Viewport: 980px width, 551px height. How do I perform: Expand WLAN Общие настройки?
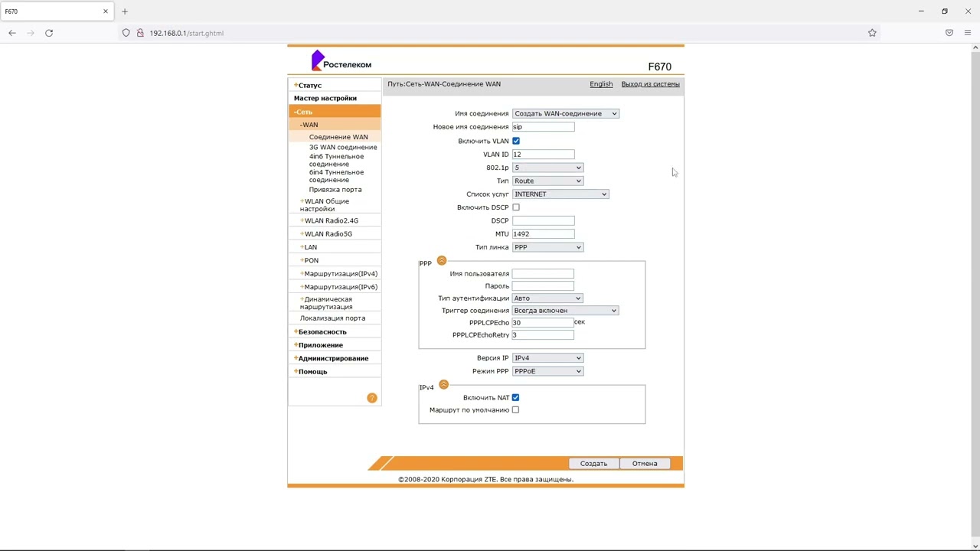(325, 205)
